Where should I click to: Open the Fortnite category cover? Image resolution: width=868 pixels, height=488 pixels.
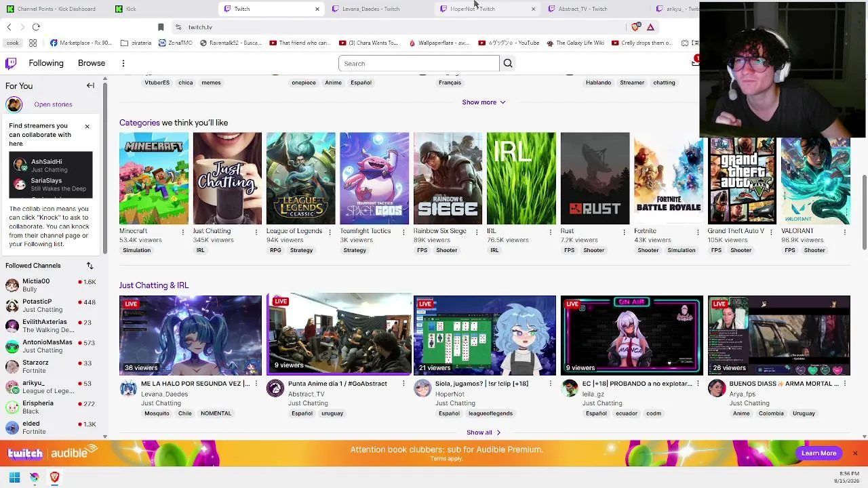click(x=669, y=178)
